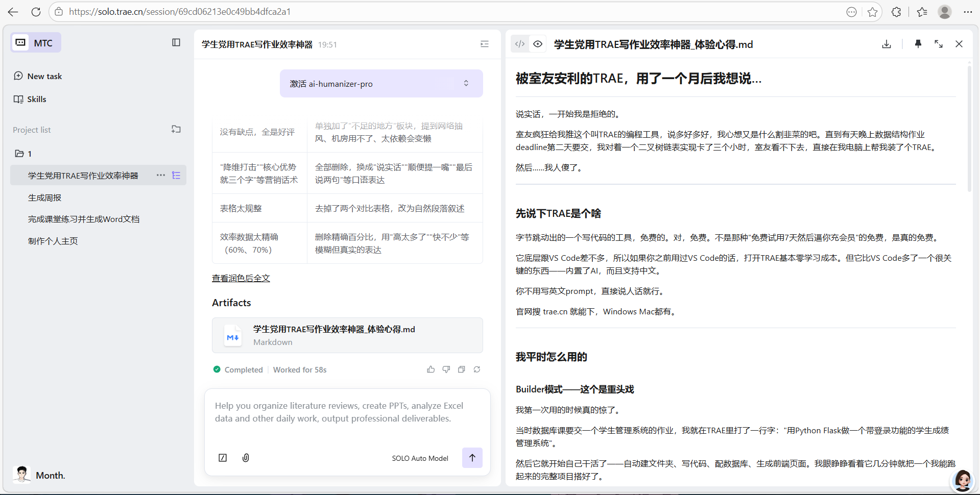Click the 查看润色后全文 link
Screen dimensions: 980x495
(241, 278)
